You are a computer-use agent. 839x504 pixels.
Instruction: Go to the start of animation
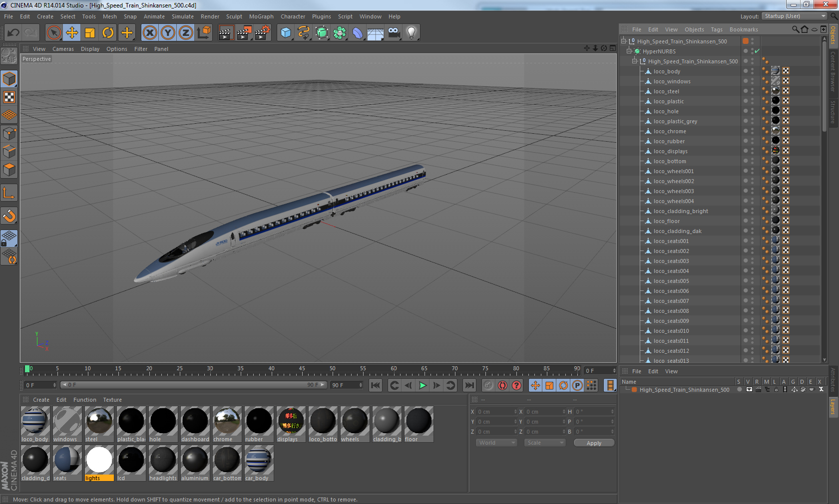click(x=376, y=385)
